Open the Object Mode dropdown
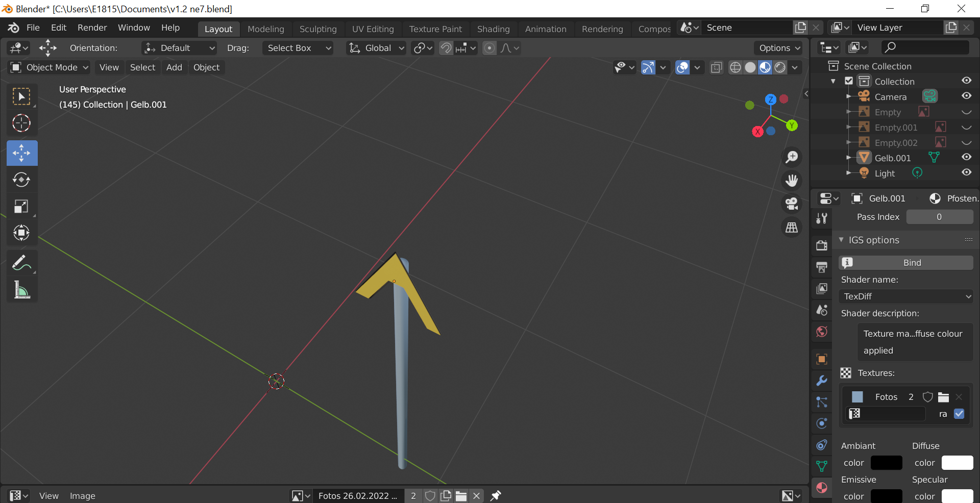 (50, 67)
